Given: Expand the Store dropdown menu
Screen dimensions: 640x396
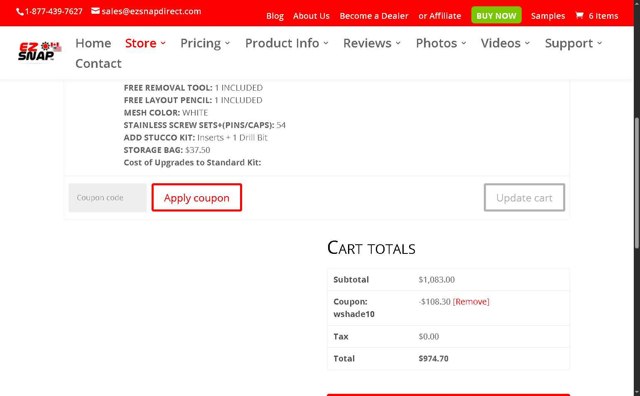Looking at the screenshot, I should (145, 43).
